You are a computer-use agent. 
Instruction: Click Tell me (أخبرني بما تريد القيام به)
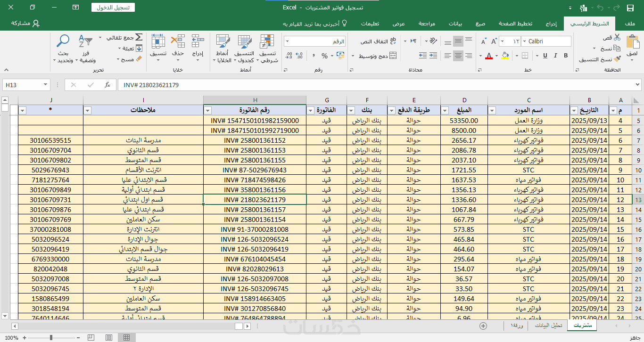(x=314, y=24)
